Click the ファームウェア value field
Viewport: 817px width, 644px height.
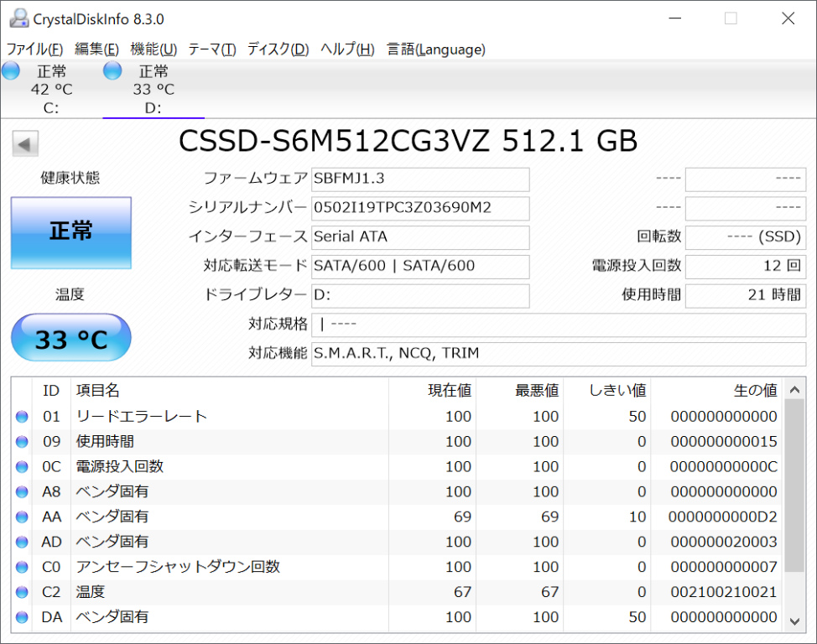[x=419, y=179]
